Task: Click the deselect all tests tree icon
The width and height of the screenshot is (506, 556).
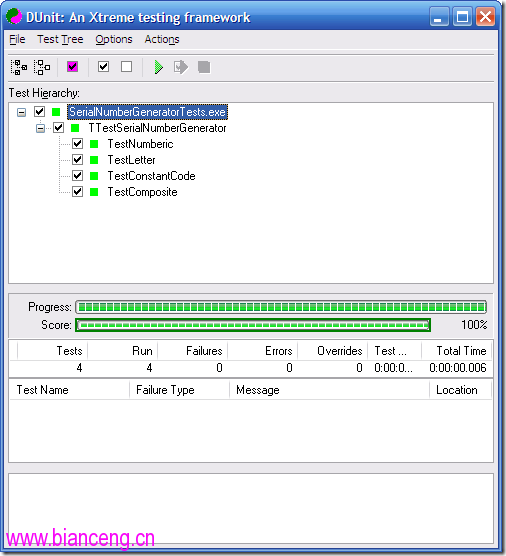Action: click(x=42, y=67)
